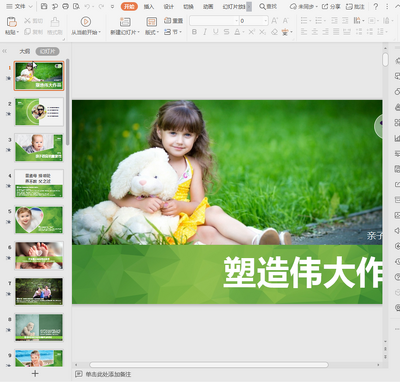Image resolution: width=400 pixels, height=382 pixels.
Task: Toggle Justify paragraph alignment
Action: tap(336, 32)
